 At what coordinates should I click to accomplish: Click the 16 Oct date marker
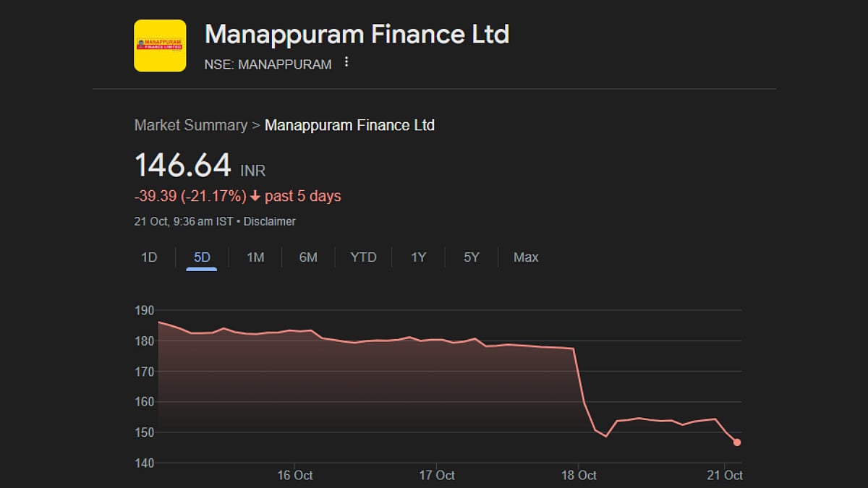(294, 475)
